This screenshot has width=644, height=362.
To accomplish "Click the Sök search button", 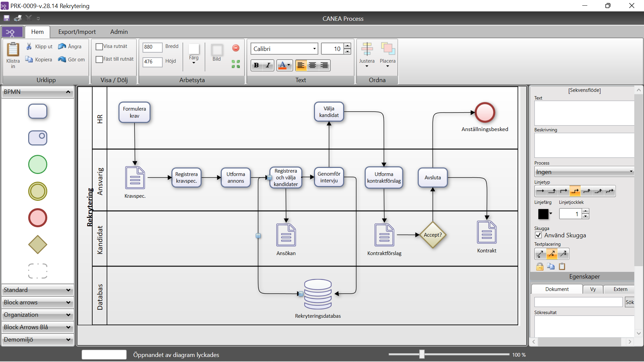I will click(x=629, y=302).
